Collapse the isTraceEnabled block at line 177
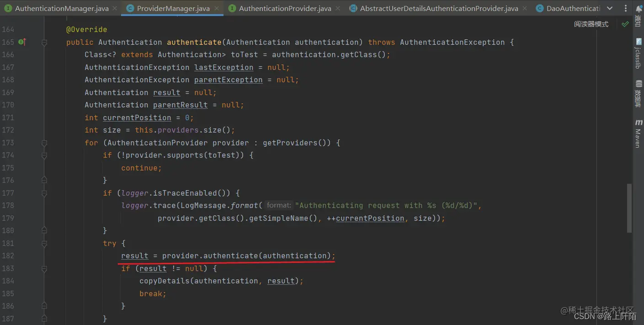The image size is (644, 325). click(44, 193)
